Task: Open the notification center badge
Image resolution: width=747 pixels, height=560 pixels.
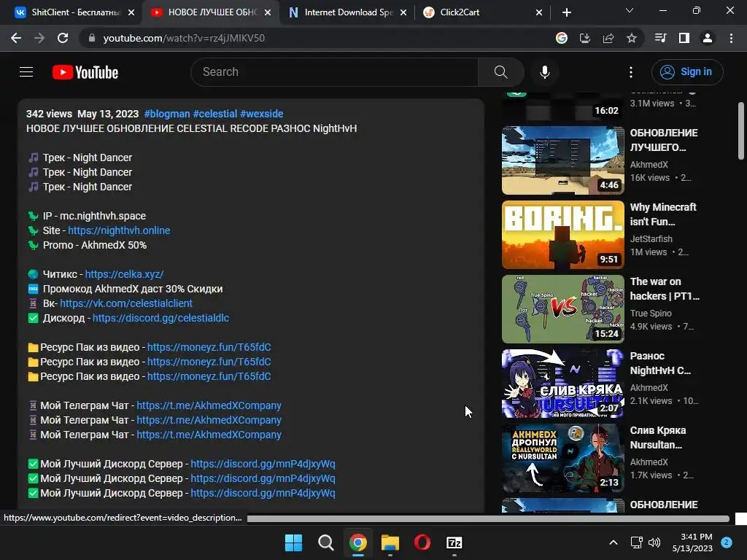Action: tap(727, 542)
